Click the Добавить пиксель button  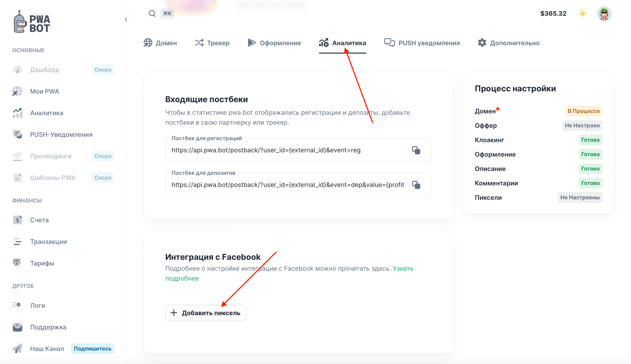pyautogui.click(x=206, y=313)
